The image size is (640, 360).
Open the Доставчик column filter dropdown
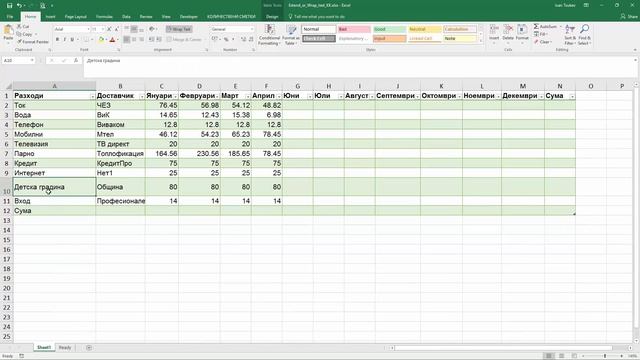142,96
